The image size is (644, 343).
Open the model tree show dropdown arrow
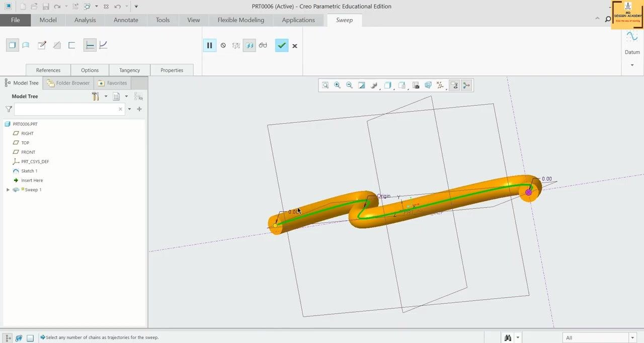126,97
